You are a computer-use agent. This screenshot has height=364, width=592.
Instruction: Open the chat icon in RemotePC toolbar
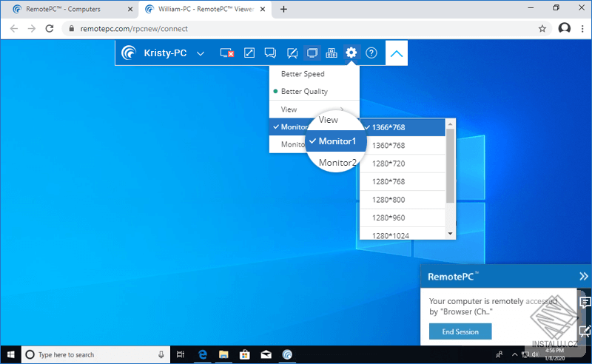click(270, 53)
